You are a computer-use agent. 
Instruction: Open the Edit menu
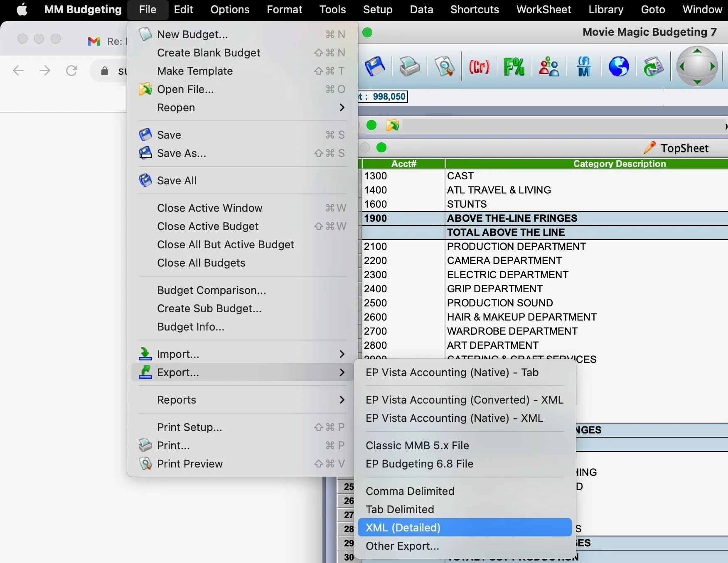click(x=183, y=10)
